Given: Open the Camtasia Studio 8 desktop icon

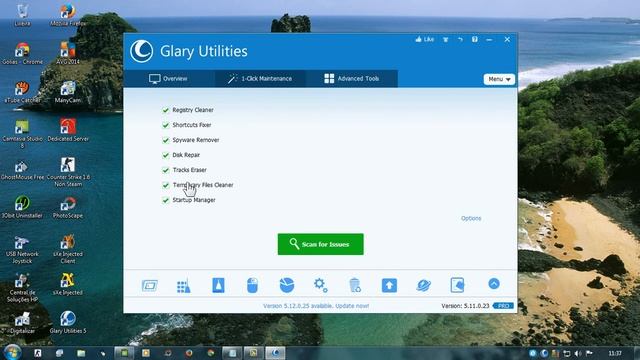Looking at the screenshot, I should (22, 133).
